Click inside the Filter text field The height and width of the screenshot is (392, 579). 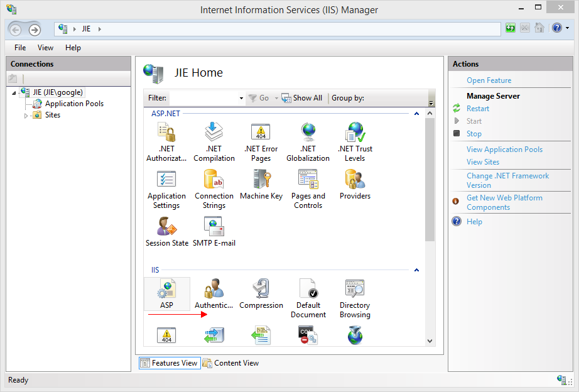(203, 98)
